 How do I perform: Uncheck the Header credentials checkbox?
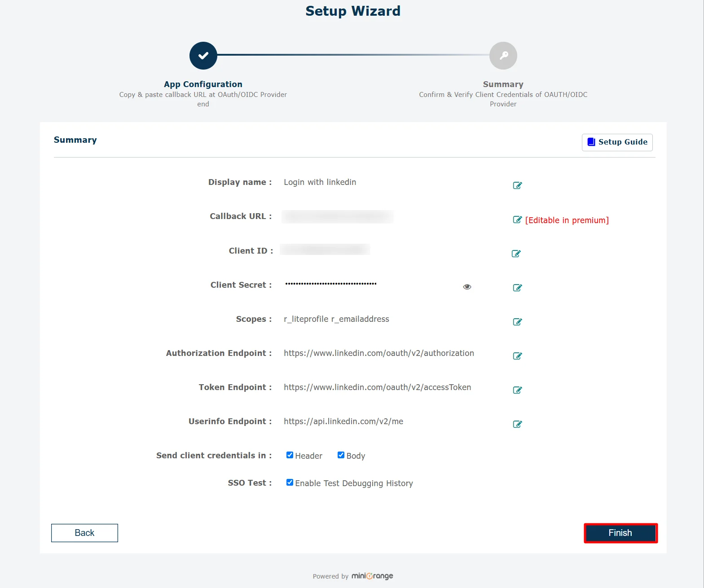(x=290, y=455)
